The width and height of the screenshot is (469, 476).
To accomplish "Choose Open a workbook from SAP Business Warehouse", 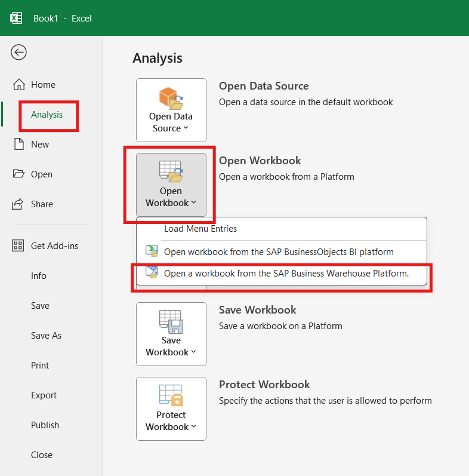I will (x=286, y=274).
